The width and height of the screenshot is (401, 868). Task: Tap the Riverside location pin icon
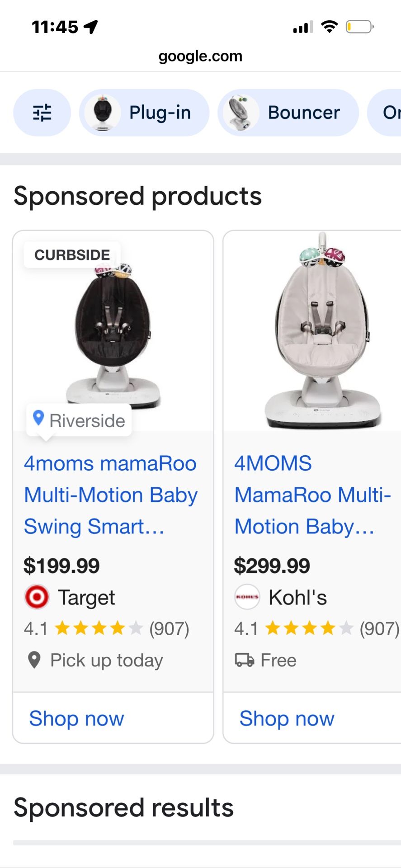click(x=39, y=418)
